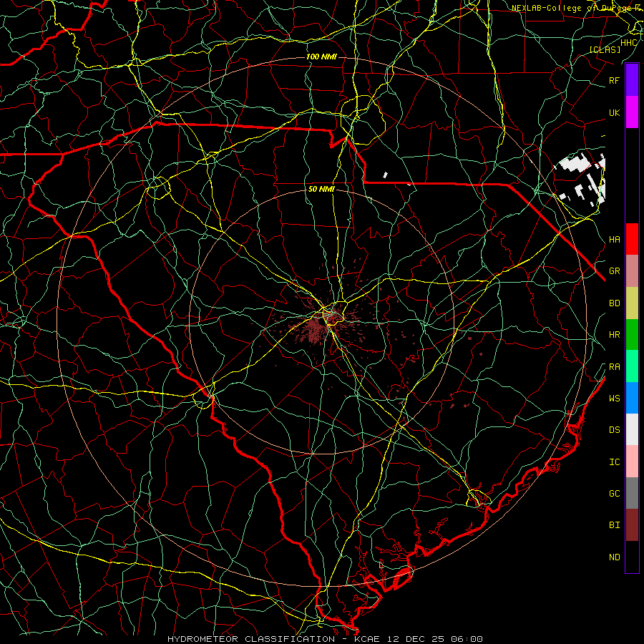
Task: Click the HA red legend swatch
Action: point(632,239)
